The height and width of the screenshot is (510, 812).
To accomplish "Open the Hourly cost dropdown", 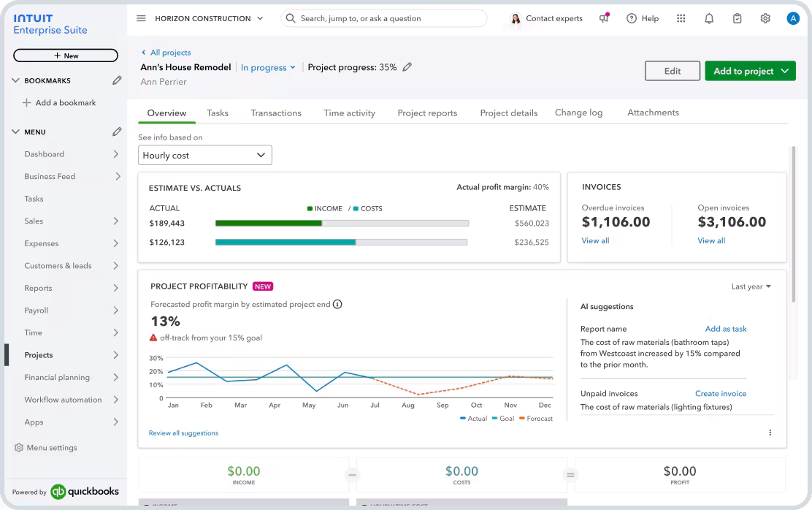I will click(205, 155).
